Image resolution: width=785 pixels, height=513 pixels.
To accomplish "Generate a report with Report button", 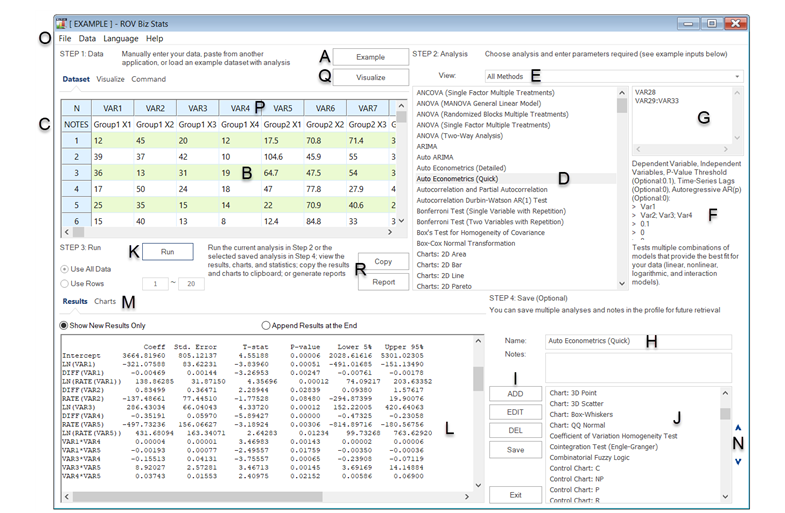I will [383, 282].
